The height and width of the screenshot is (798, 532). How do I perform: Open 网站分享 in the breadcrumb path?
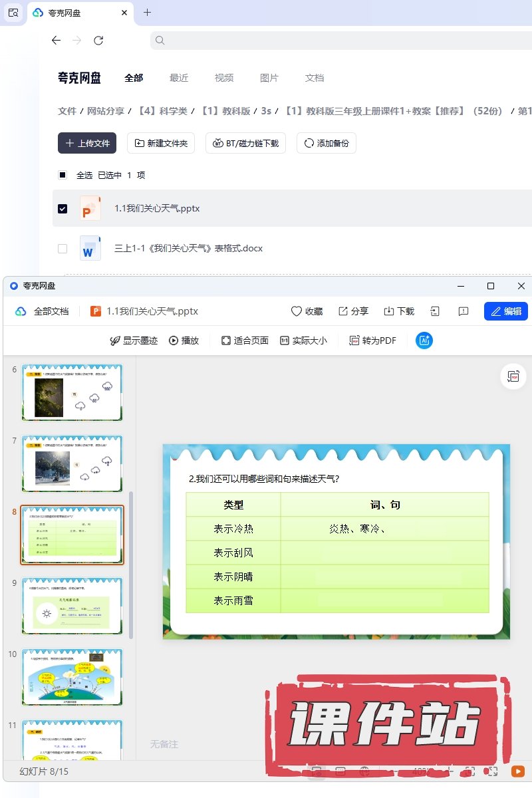[106, 111]
